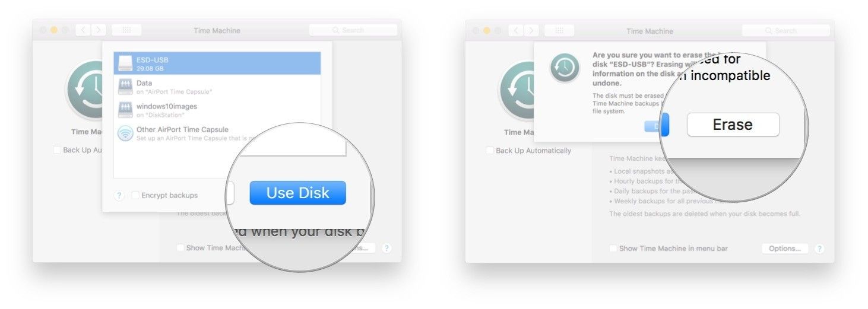
Task: Open help question mark next to Options… button
Action: [x=819, y=249]
